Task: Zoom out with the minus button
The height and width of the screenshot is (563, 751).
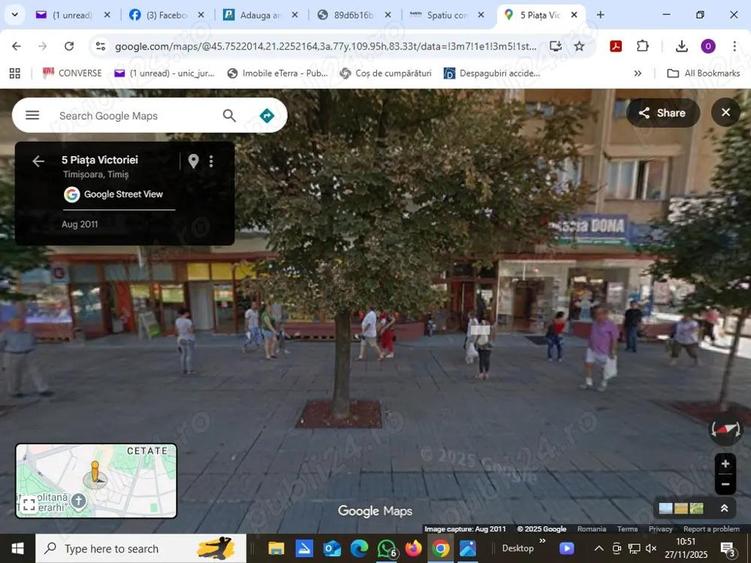Action: [x=725, y=484]
